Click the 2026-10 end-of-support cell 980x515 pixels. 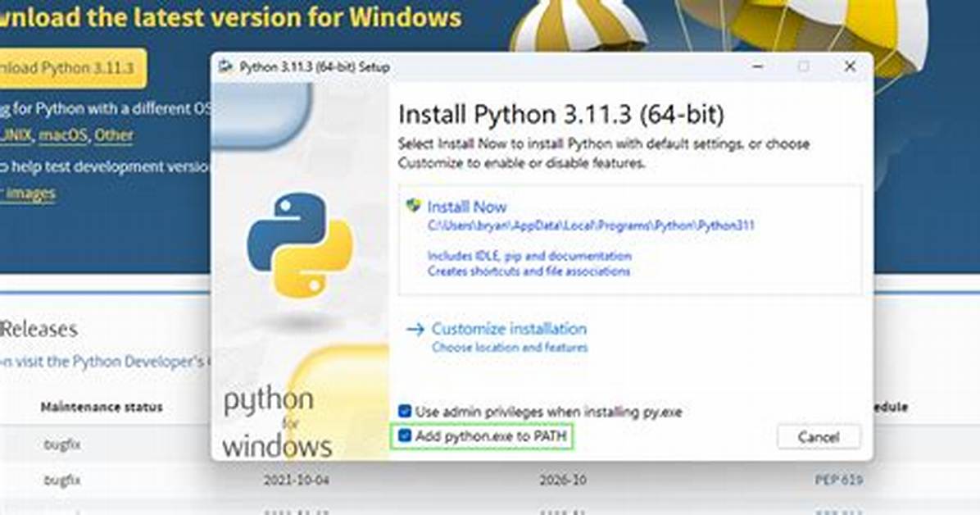563,480
